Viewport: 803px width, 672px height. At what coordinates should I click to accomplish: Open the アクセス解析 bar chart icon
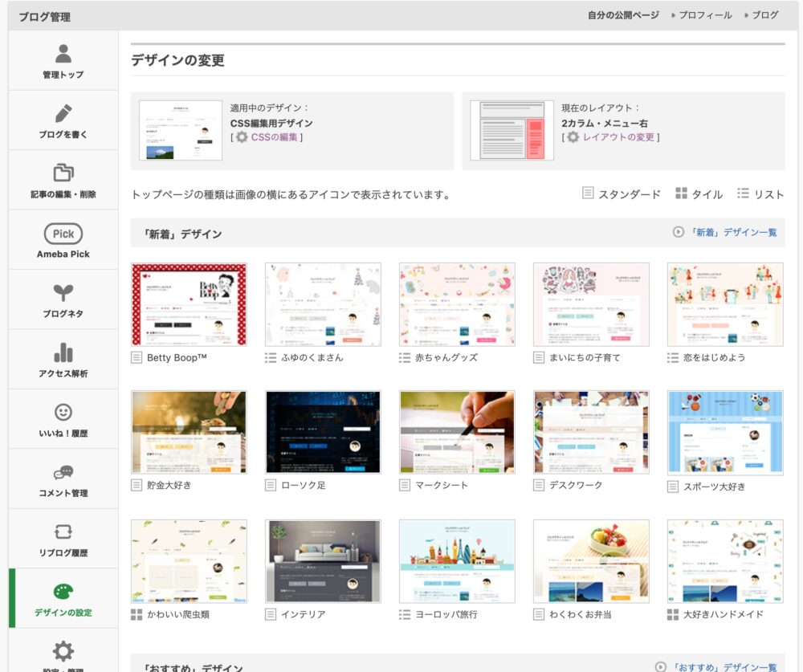click(x=63, y=352)
